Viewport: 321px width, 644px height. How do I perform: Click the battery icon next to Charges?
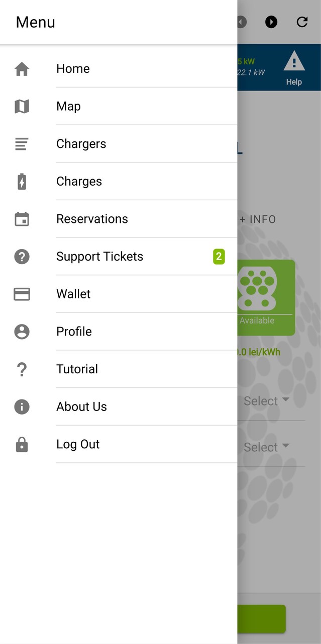22,181
